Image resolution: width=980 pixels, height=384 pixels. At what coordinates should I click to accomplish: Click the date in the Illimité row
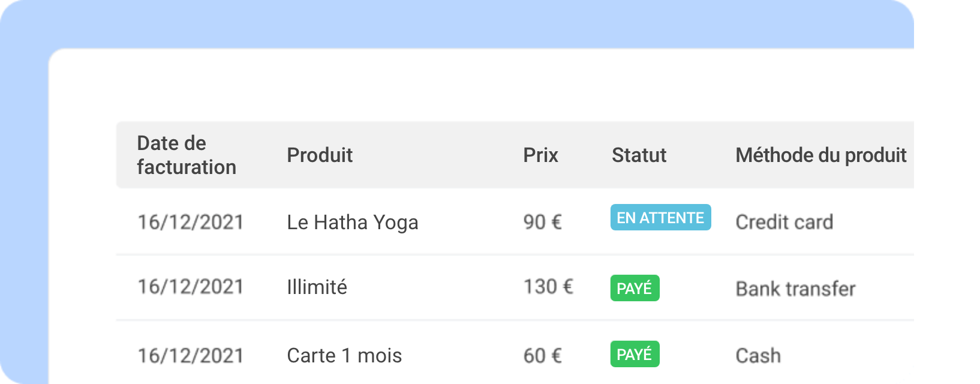click(x=191, y=287)
